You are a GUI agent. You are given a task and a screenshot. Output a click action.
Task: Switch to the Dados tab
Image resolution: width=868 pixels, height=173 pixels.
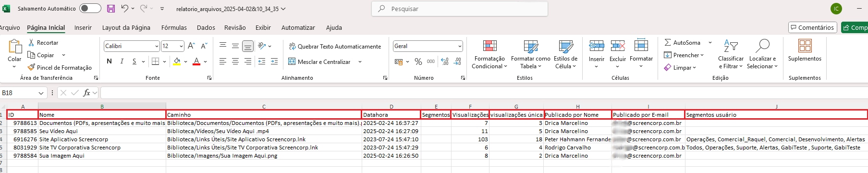(206, 28)
